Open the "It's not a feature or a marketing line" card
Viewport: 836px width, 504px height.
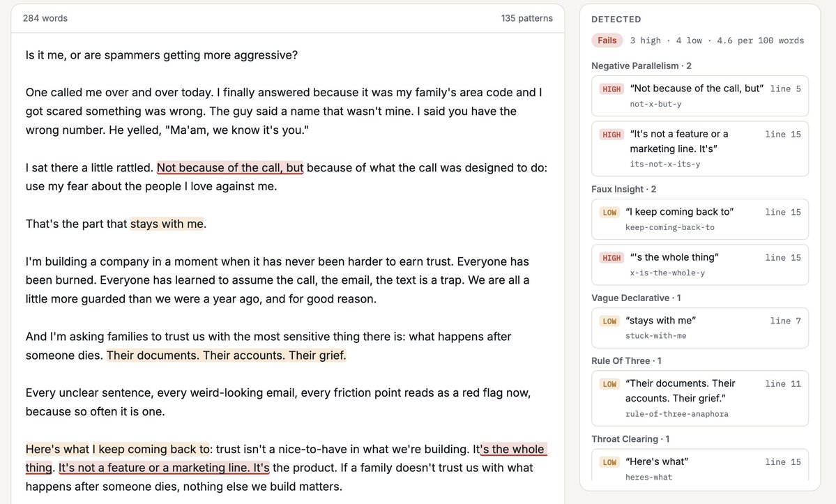pyautogui.click(x=699, y=148)
